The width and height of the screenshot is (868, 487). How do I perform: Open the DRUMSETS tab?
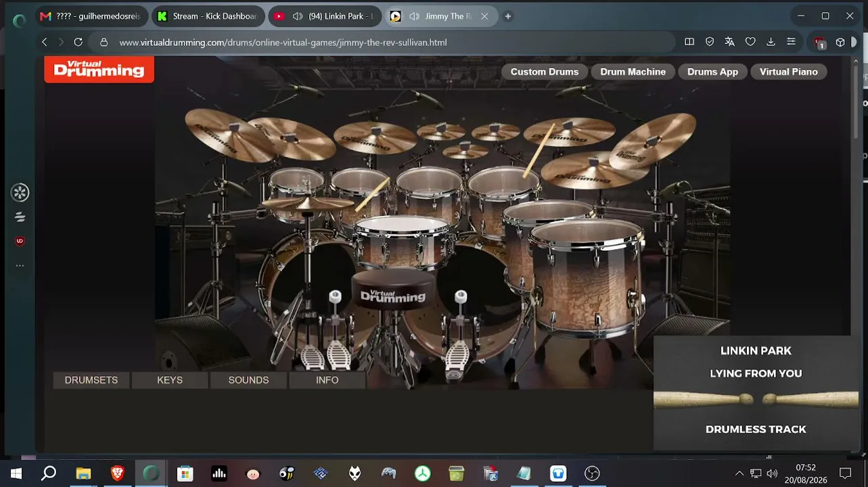coord(91,380)
